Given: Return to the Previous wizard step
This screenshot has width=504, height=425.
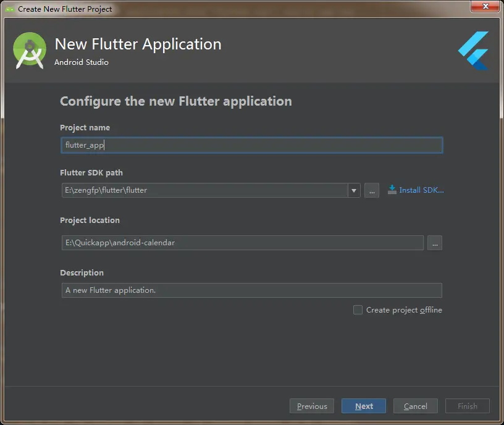Looking at the screenshot, I should [x=312, y=406].
